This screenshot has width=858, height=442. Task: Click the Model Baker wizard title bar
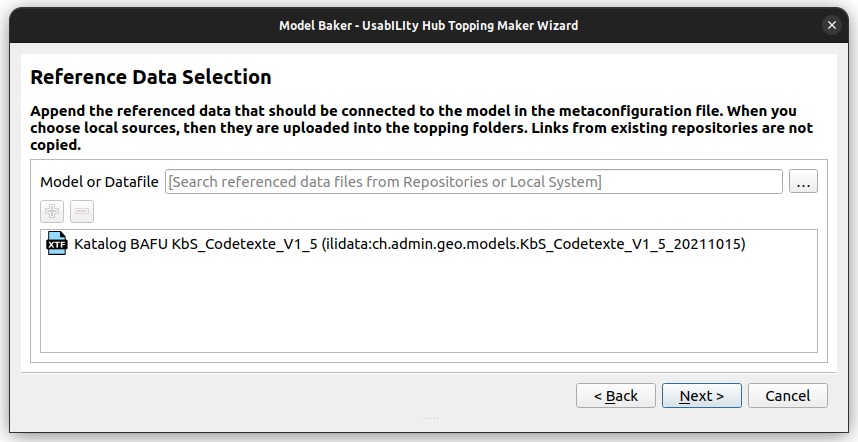428,25
